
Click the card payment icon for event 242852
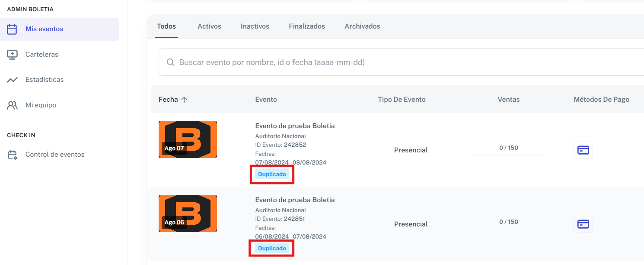tap(583, 150)
